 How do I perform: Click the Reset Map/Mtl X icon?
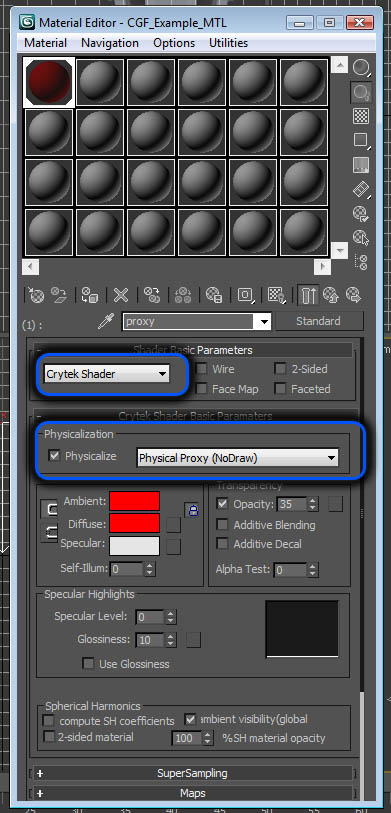click(x=120, y=296)
